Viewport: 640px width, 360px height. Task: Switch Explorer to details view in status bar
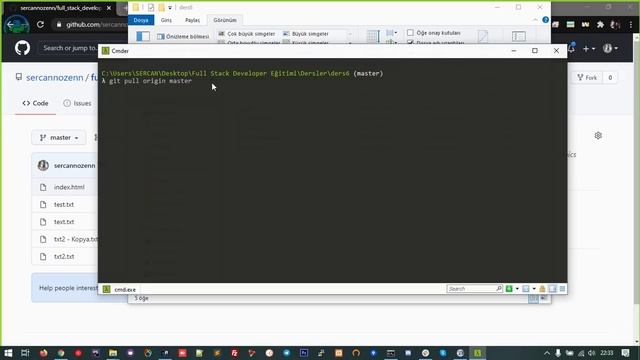[x=533, y=299]
